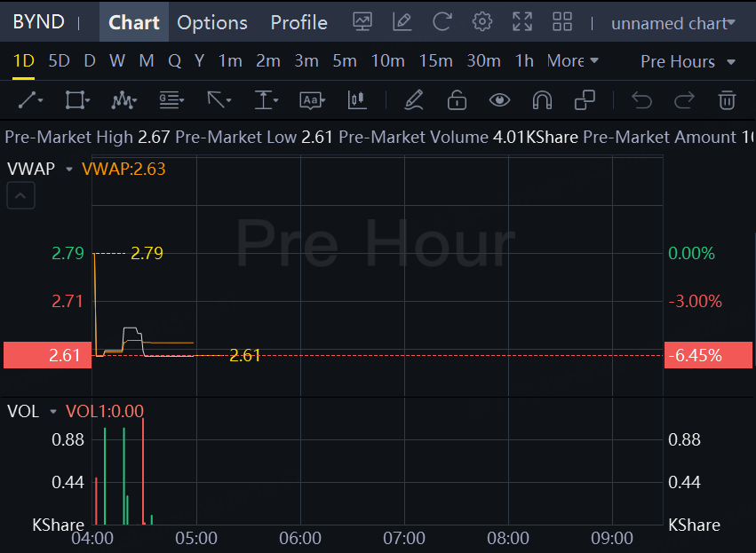Viewport: 756px width, 553px height.
Task: Select the 1D timeframe
Action: 24,61
